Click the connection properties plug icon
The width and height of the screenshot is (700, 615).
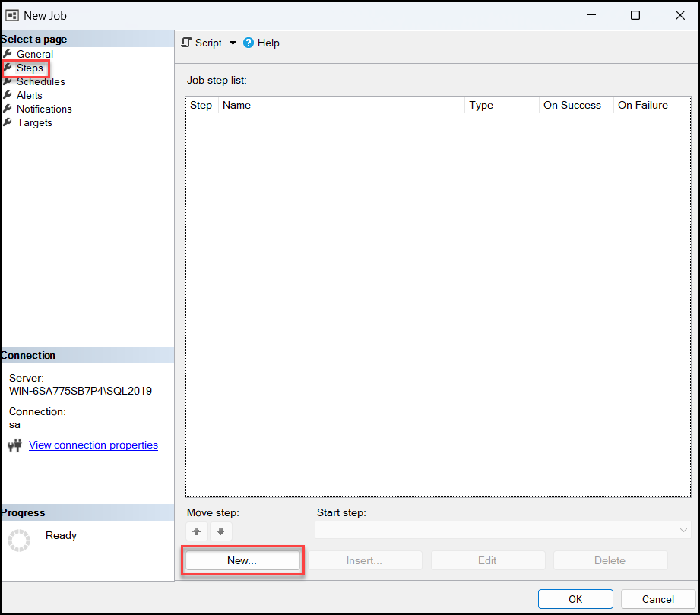pos(15,445)
